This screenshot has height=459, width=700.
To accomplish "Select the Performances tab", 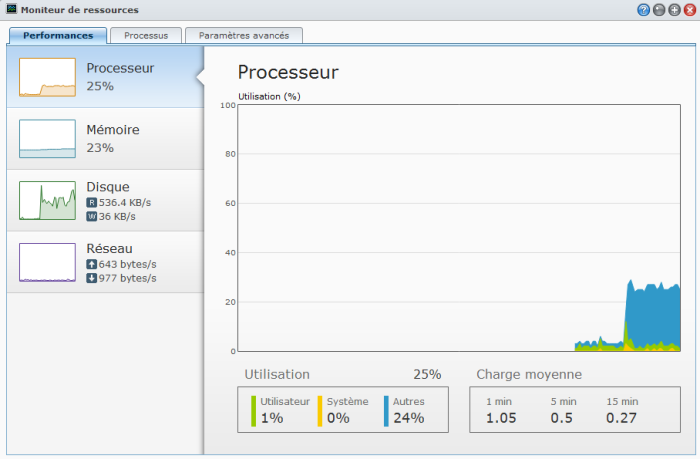I will [57, 35].
